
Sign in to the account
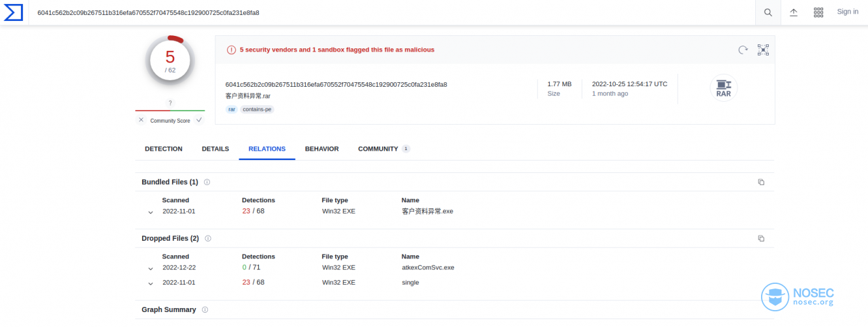point(847,12)
